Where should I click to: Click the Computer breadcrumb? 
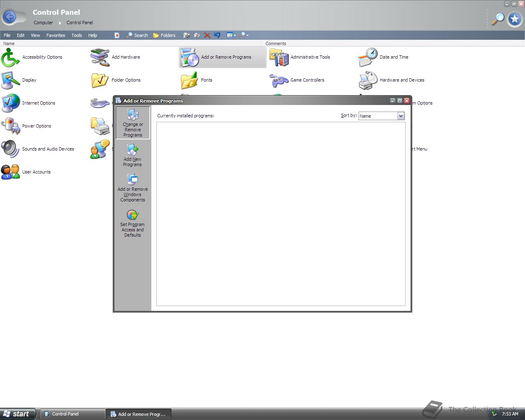[43, 23]
